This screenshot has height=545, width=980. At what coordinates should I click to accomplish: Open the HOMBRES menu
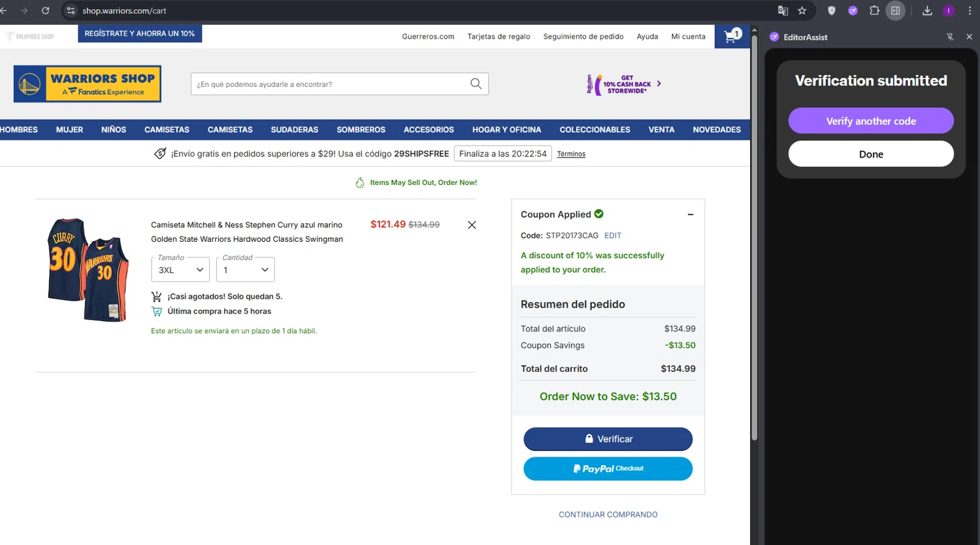18,129
